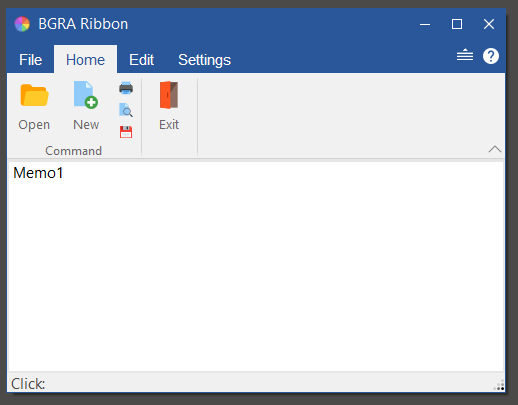Click the Open folder icon
The width and height of the screenshot is (518, 405).
[34, 95]
